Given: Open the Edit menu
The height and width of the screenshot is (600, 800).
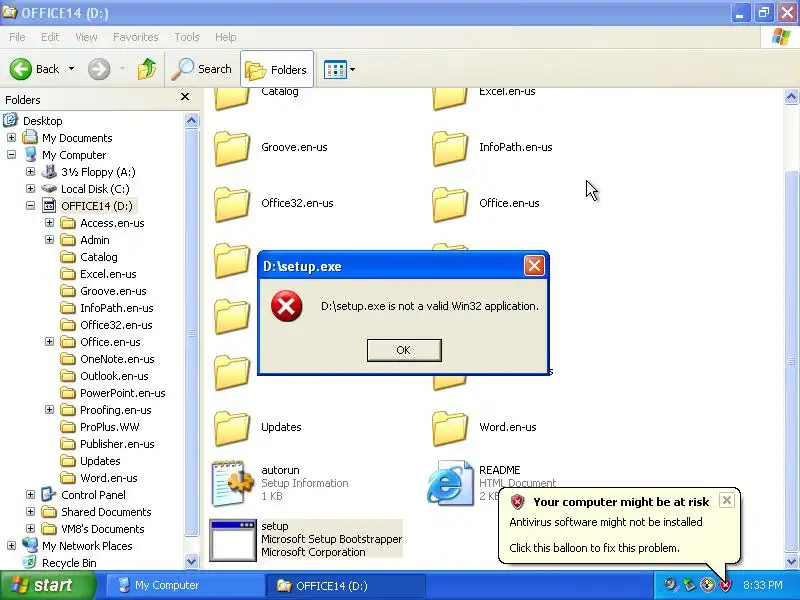Looking at the screenshot, I should point(50,37).
